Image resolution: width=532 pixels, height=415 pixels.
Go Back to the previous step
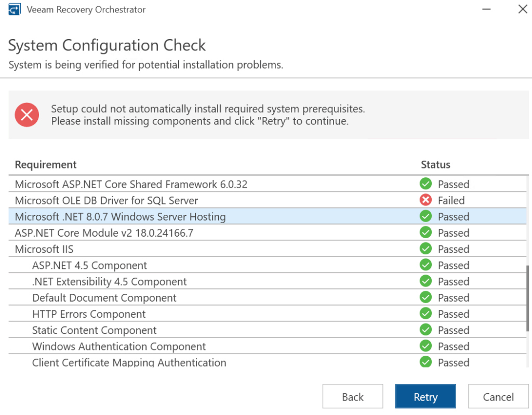tap(353, 396)
